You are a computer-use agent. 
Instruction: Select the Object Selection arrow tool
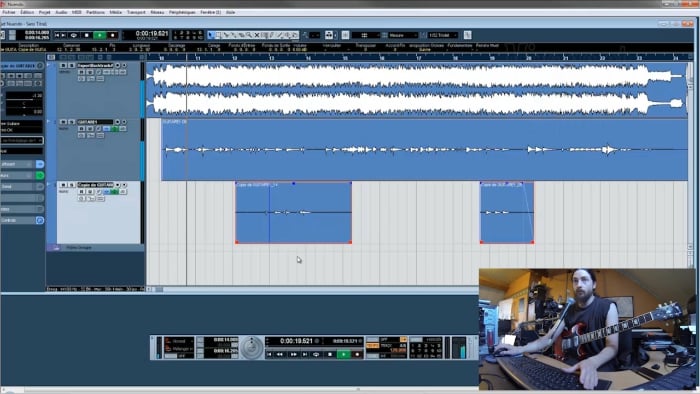211,35
